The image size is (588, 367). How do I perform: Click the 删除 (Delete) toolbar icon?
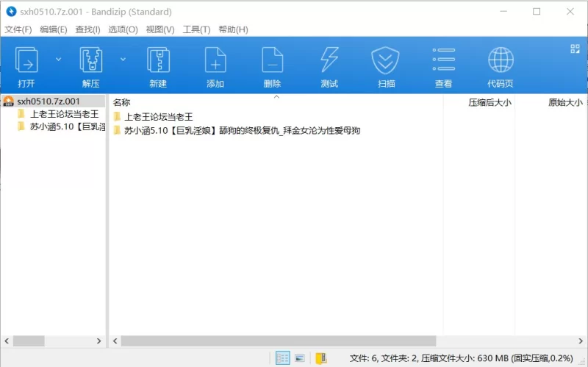[x=272, y=60]
